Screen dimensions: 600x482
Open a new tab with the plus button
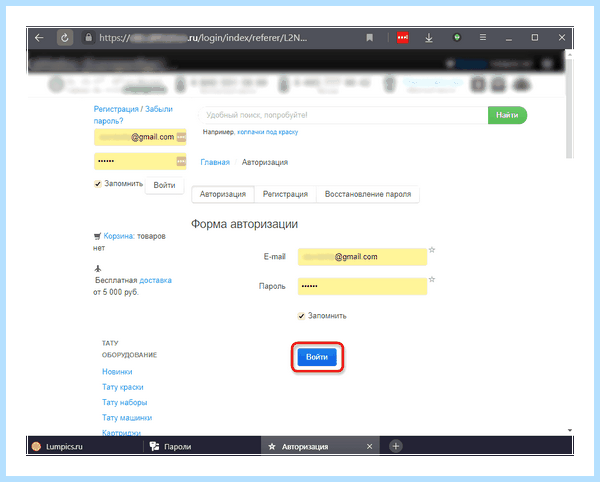[x=396, y=446]
